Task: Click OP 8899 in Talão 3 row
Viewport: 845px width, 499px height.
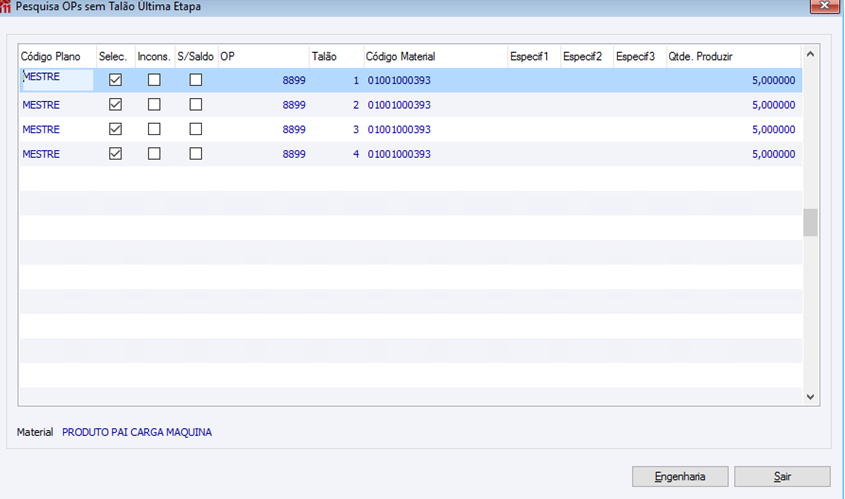Action: pos(294,129)
